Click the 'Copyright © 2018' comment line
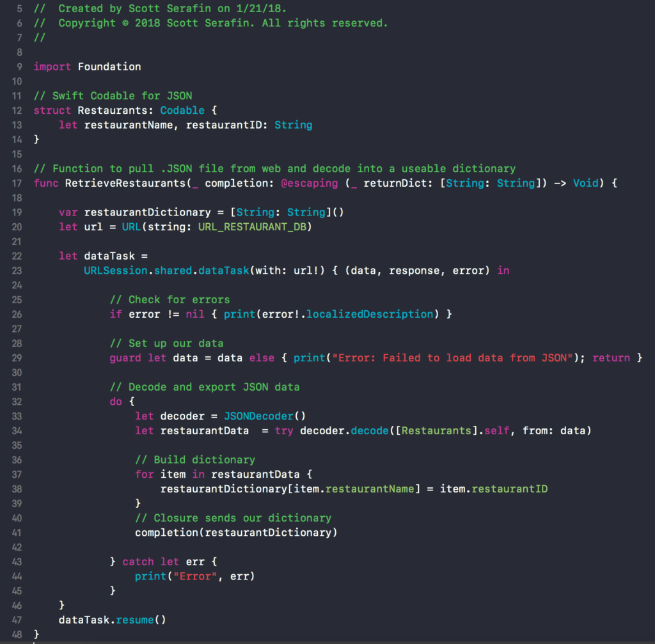The image size is (655, 644). coord(211,23)
